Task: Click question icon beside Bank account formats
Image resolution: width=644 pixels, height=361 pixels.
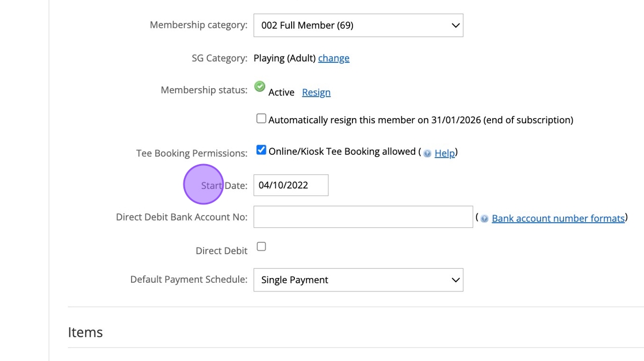Action: [485, 219]
